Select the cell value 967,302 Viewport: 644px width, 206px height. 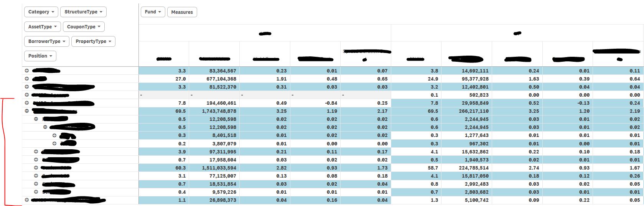(x=466, y=144)
